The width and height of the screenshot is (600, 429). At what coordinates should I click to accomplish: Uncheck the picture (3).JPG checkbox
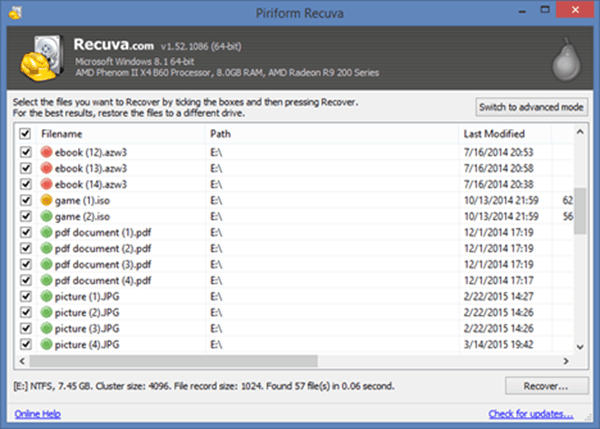click(x=26, y=328)
